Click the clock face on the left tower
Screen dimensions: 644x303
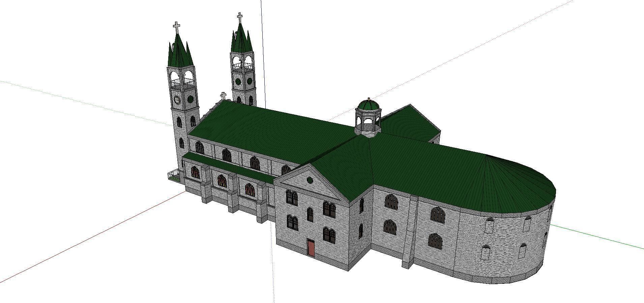pos(177,100)
